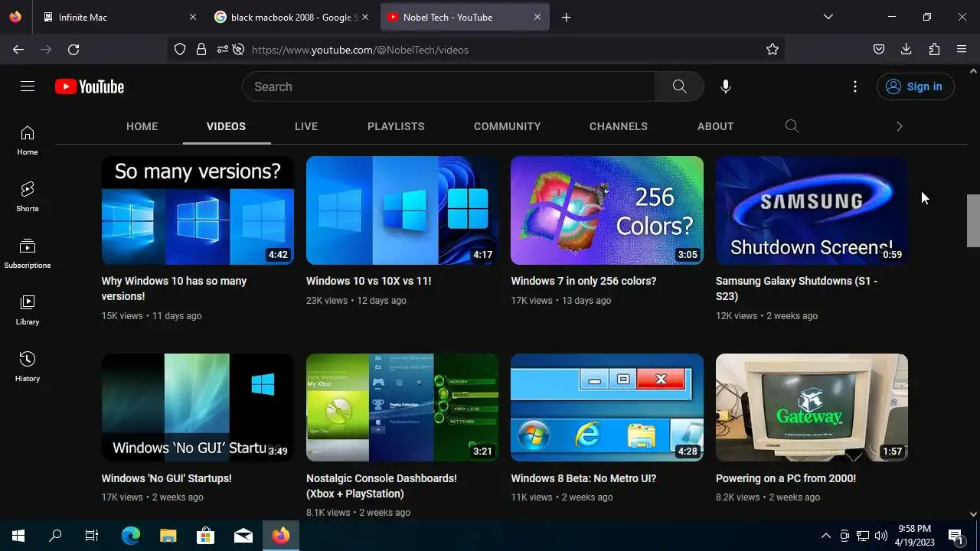
Task: Click the search magnifier button
Action: (x=679, y=86)
